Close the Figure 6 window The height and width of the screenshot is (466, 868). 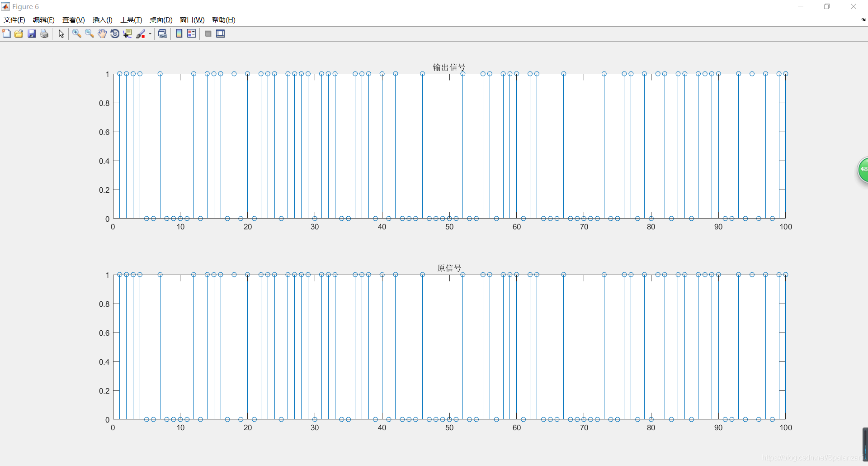(x=854, y=6)
